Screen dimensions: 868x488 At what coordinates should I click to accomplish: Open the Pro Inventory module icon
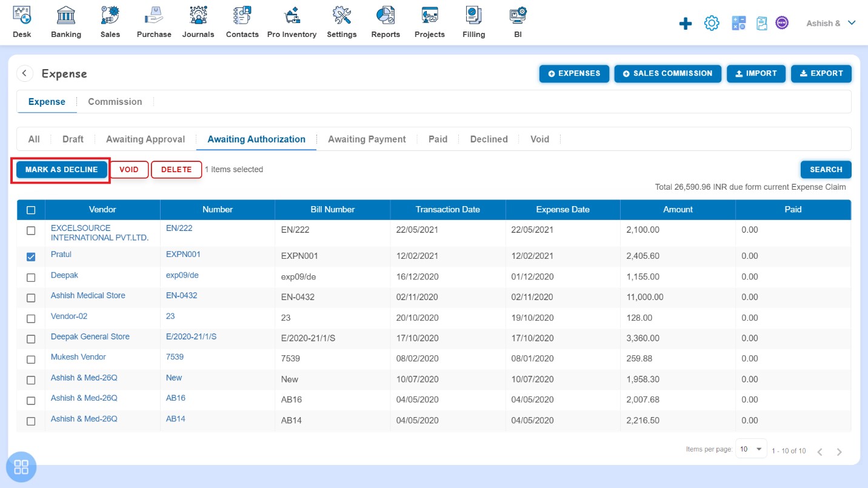pyautogui.click(x=292, y=15)
